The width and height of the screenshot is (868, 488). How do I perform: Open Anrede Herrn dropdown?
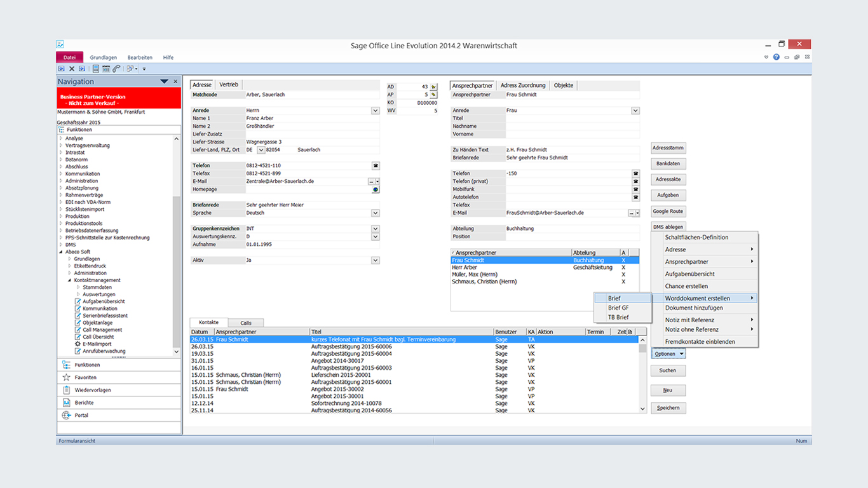(376, 111)
